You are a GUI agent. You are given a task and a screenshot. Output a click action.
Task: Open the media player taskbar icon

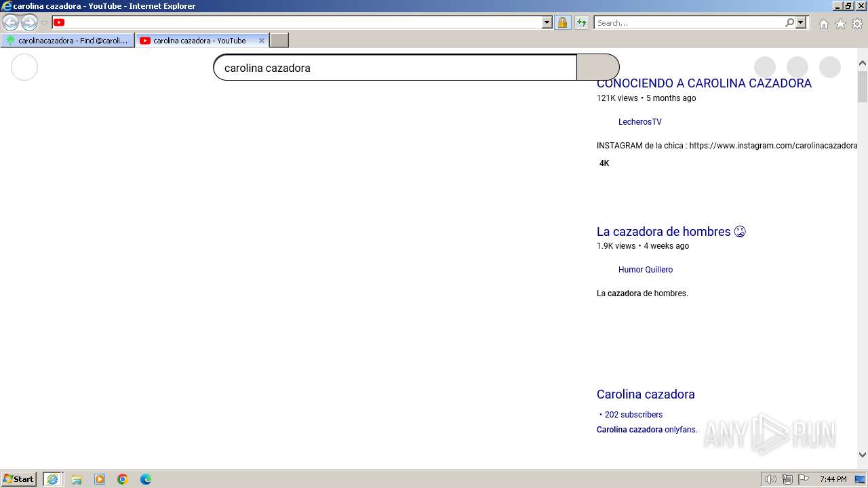pyautogui.click(x=100, y=479)
